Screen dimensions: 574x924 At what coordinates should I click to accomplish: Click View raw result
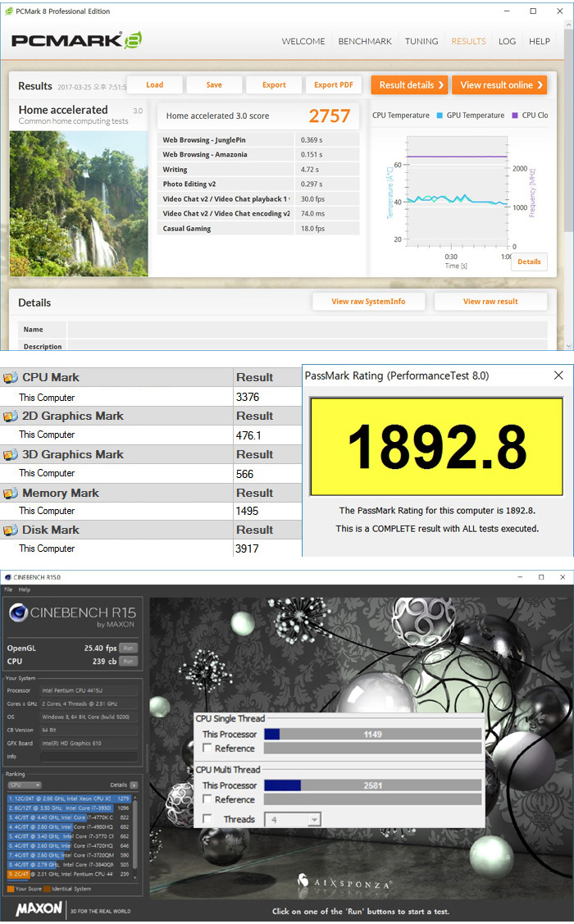(x=490, y=301)
